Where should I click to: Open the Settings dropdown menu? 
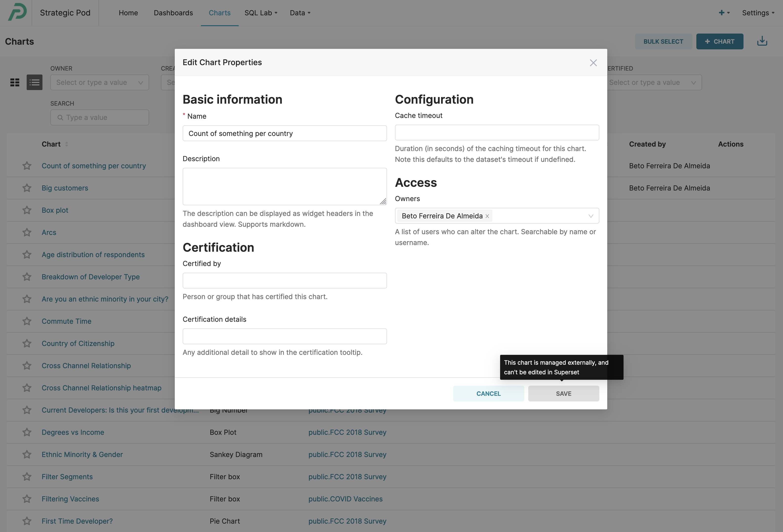point(758,13)
